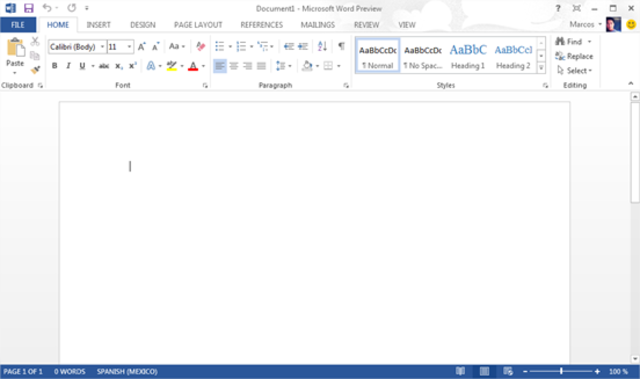The width and height of the screenshot is (640, 379).
Task: Switch to the PAGE LAYOUT tab
Action: pyautogui.click(x=198, y=25)
